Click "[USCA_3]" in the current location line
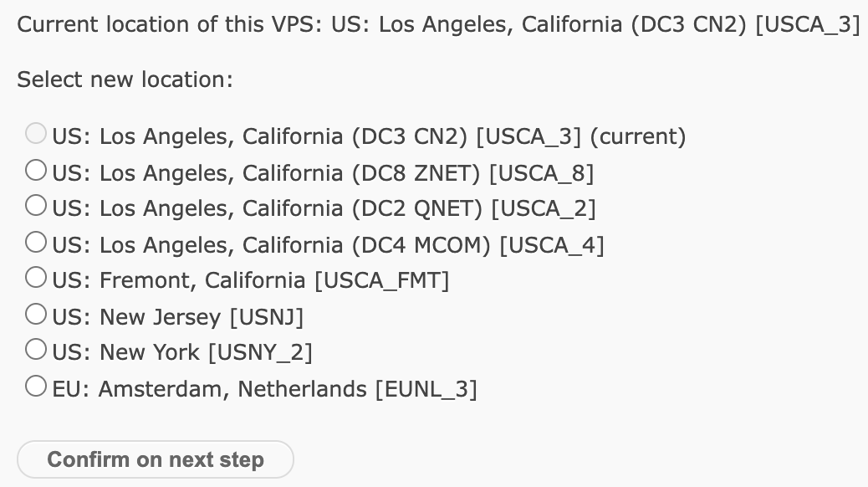 pos(807,24)
